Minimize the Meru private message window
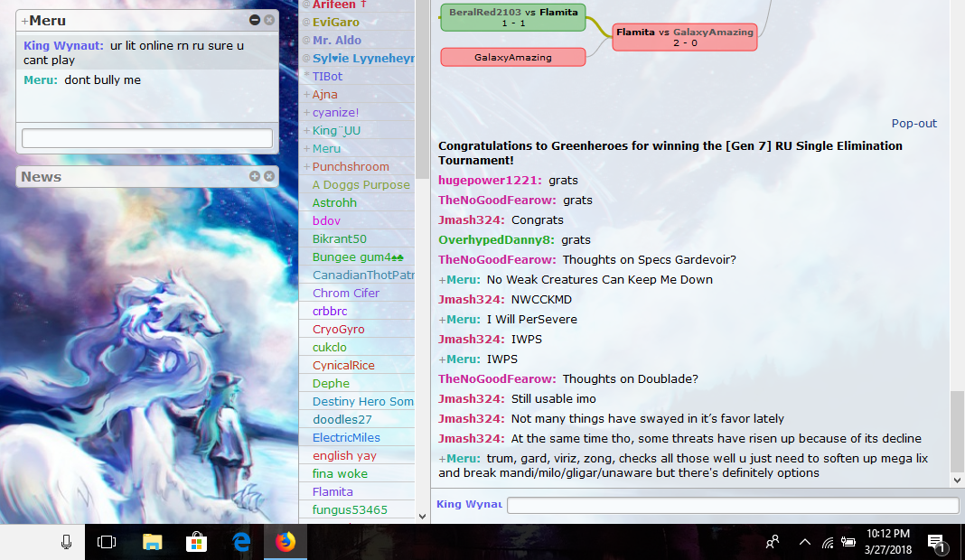 point(254,20)
